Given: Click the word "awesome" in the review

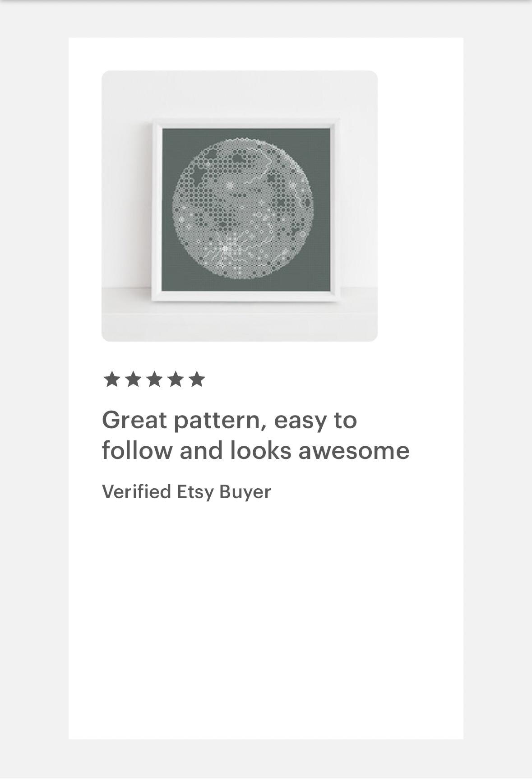Looking at the screenshot, I should pyautogui.click(x=354, y=451).
